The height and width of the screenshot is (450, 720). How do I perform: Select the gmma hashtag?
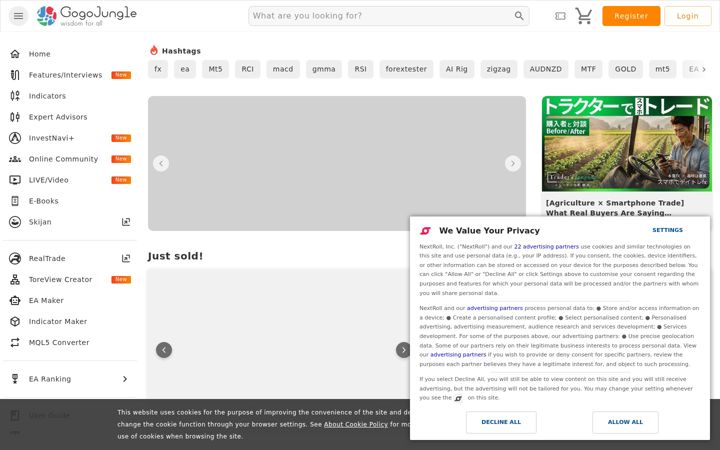[x=324, y=69]
